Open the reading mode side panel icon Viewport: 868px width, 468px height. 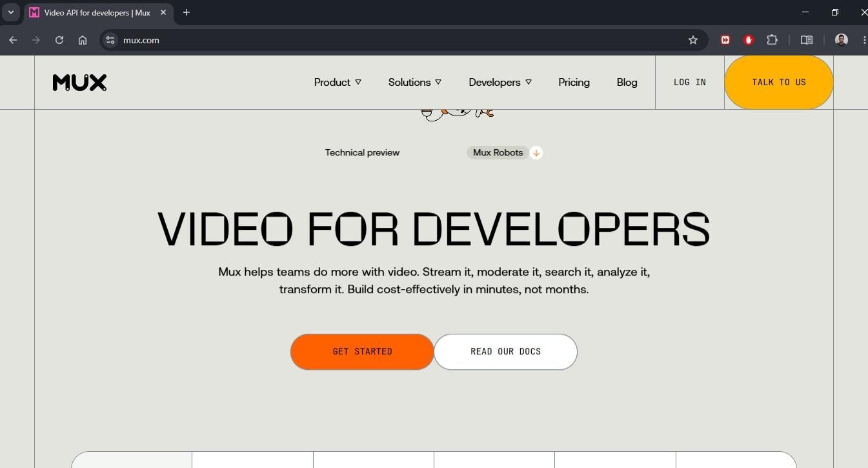click(x=807, y=40)
